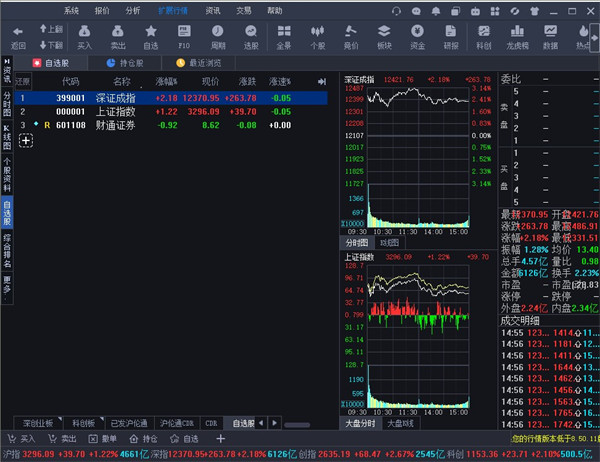The image size is (600, 462).
Task: Click the horizontal scrollbar thumb beside the bottom tabs
Action: [297, 425]
